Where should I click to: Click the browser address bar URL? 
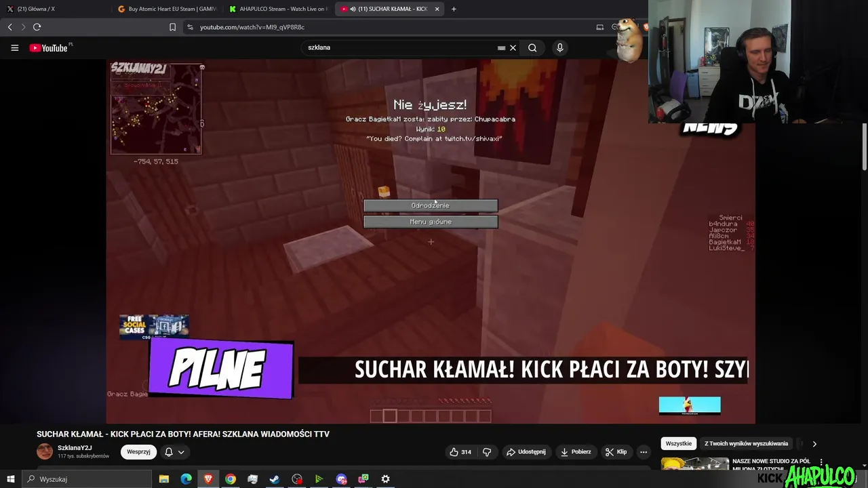coord(252,27)
